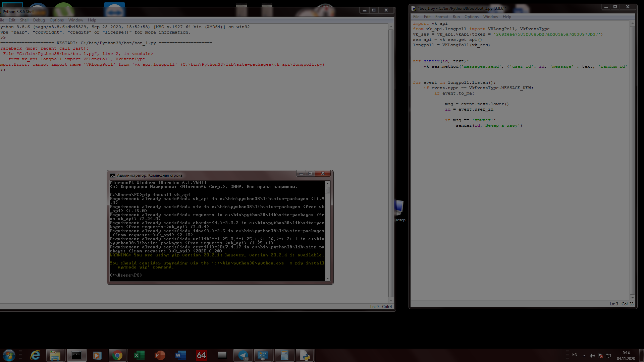Open Calculator from the taskbar

coord(284,355)
